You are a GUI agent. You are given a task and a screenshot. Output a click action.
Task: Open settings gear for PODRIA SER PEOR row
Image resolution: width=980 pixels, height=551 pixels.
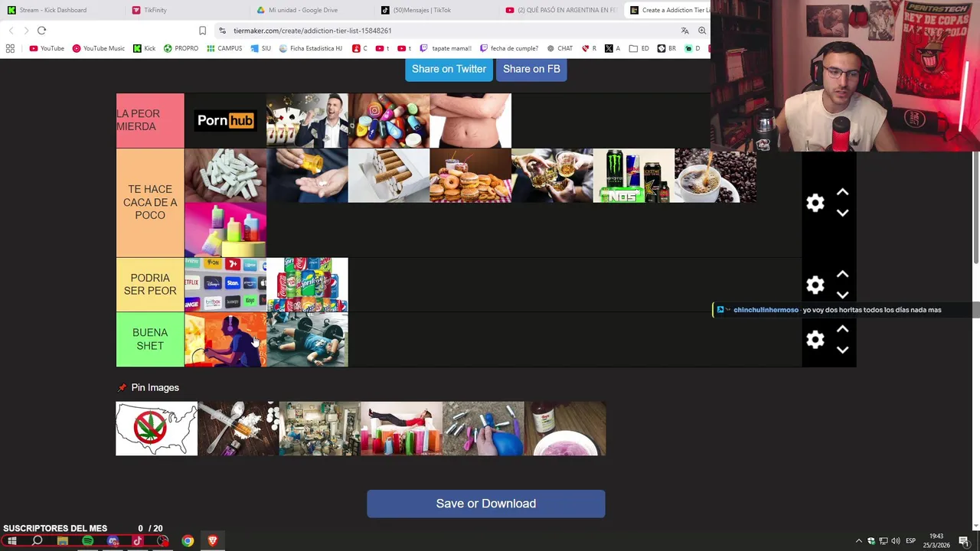815,285
